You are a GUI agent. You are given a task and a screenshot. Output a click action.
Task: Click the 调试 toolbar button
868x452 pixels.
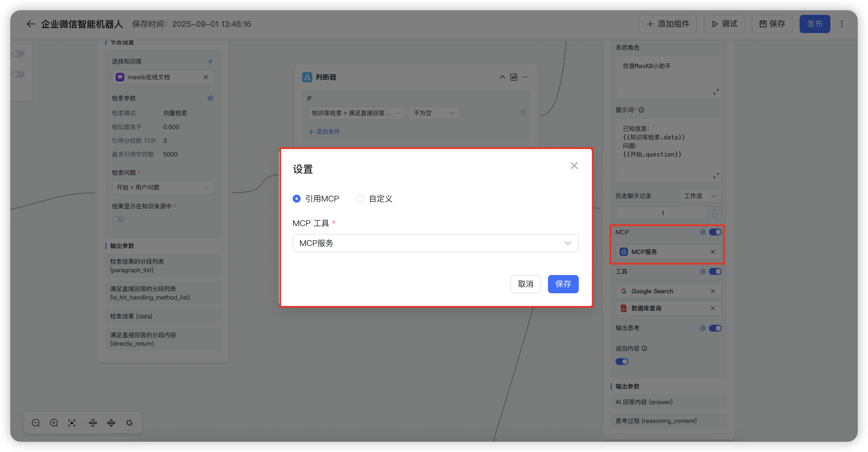click(724, 24)
